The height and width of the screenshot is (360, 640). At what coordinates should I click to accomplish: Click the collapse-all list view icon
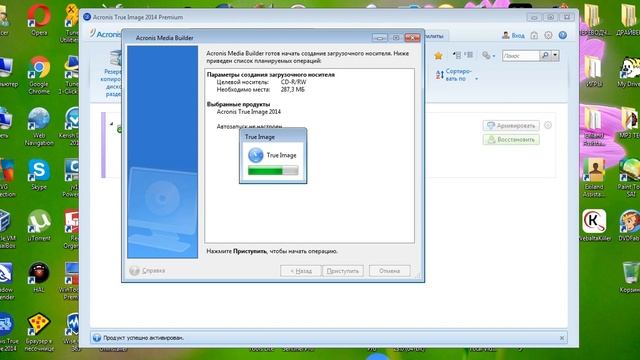click(469, 55)
